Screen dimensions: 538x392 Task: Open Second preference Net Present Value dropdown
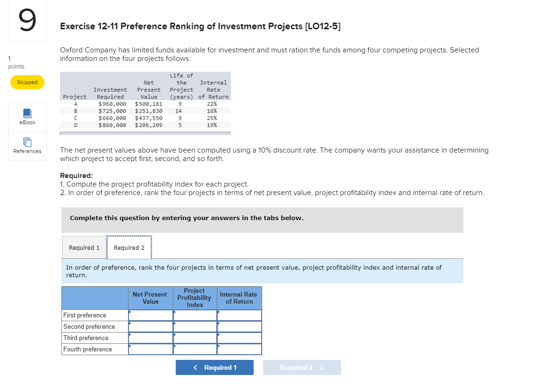click(x=150, y=326)
